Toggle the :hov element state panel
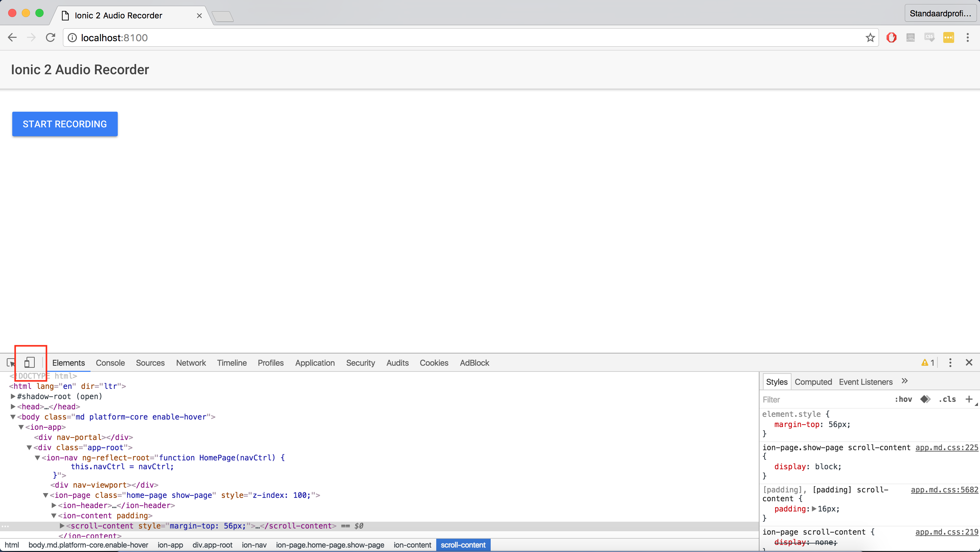 pos(903,399)
